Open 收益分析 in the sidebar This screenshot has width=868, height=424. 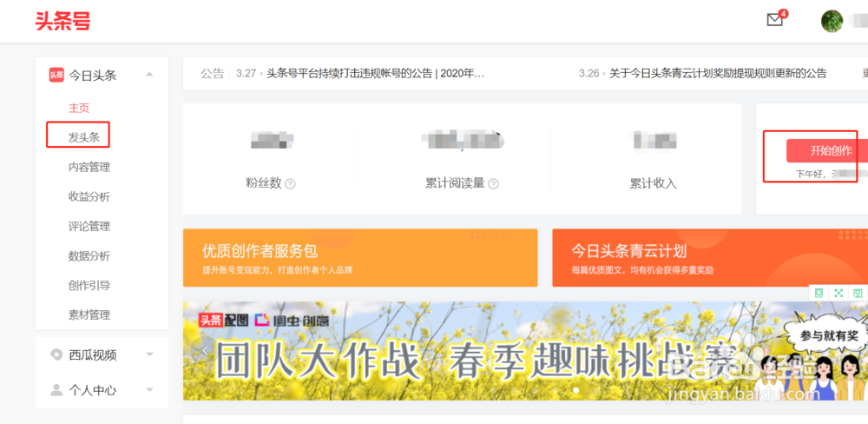tap(89, 196)
